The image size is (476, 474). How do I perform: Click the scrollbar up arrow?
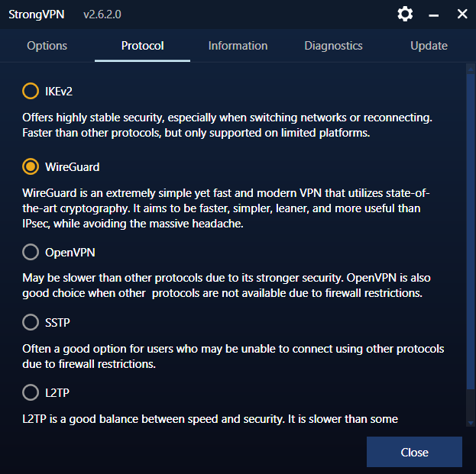point(471,69)
